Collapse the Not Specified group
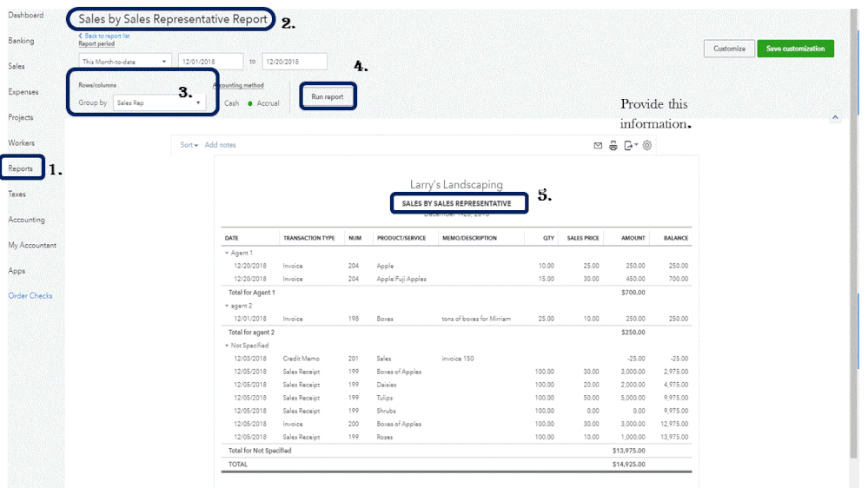Image resolution: width=868 pixels, height=488 pixels. [227, 346]
